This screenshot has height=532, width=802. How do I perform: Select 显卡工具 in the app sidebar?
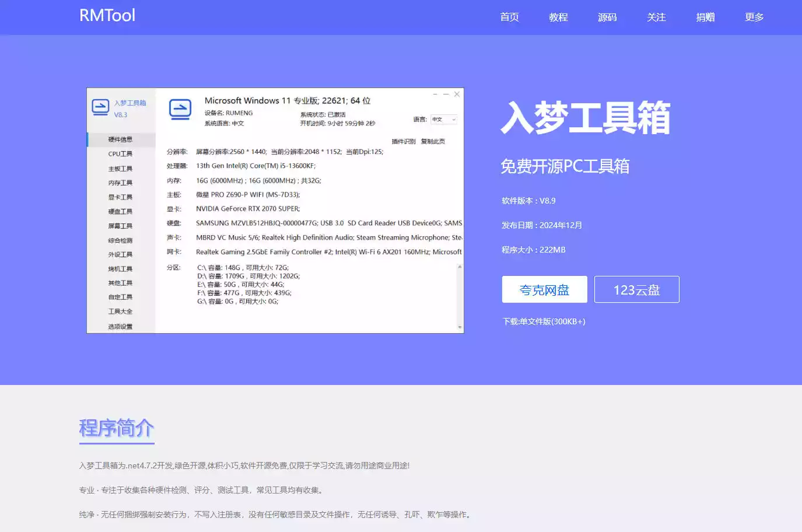(120, 197)
